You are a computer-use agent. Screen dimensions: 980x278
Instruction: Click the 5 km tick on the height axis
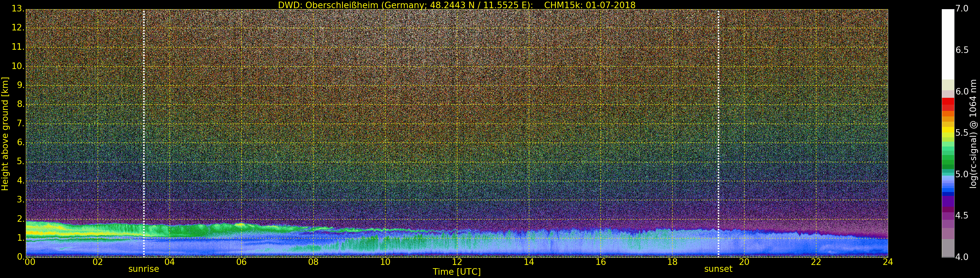coord(20,162)
